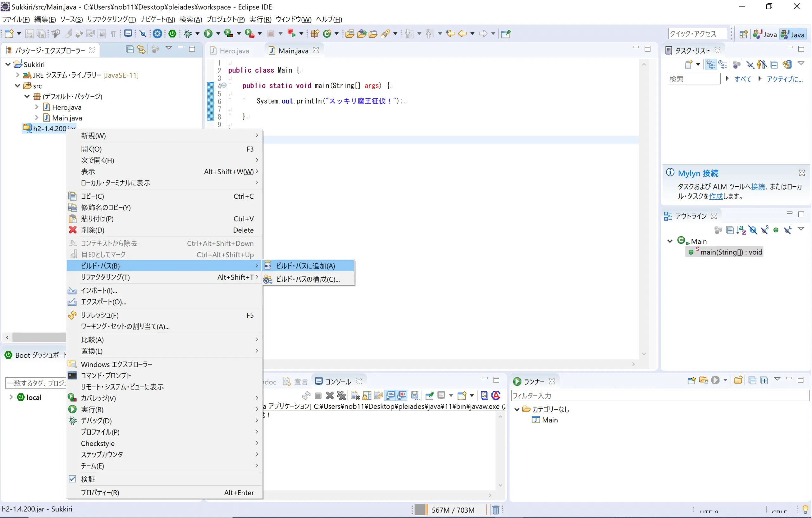Click the New Java Class icon in the toolbar
This screenshot has width=812, height=518.
tap(327, 33)
